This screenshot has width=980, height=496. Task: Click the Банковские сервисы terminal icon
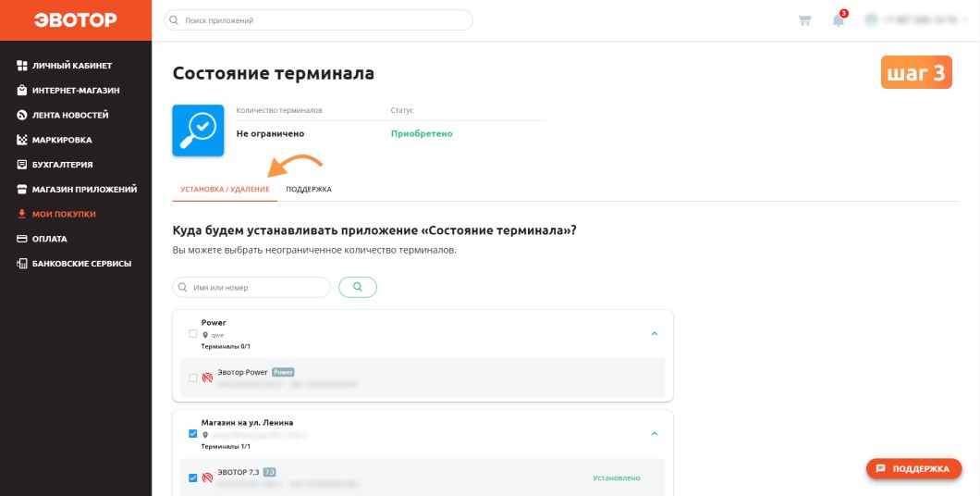pyautogui.click(x=22, y=264)
